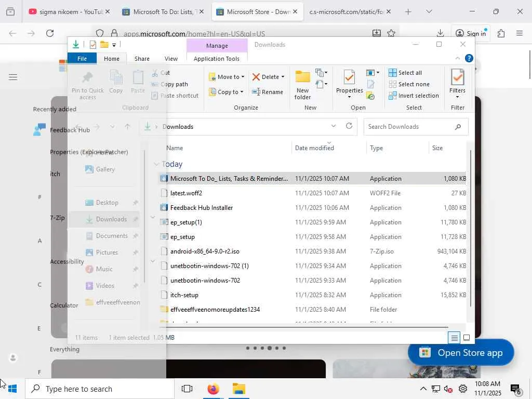List all Firefox tabs dropdown
This screenshot has height=399, width=532.
click(x=429, y=11)
